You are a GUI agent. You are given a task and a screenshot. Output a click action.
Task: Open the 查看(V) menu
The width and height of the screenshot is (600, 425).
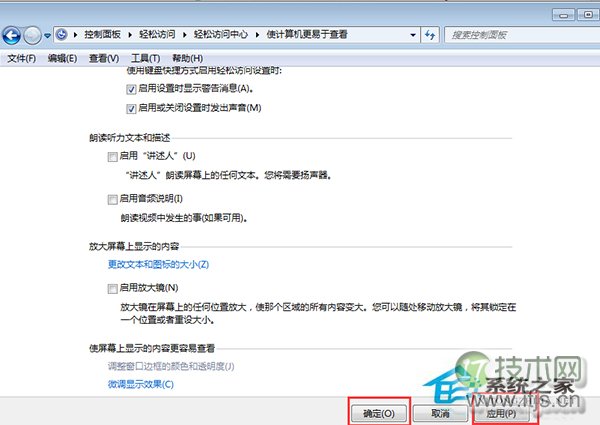[104, 59]
